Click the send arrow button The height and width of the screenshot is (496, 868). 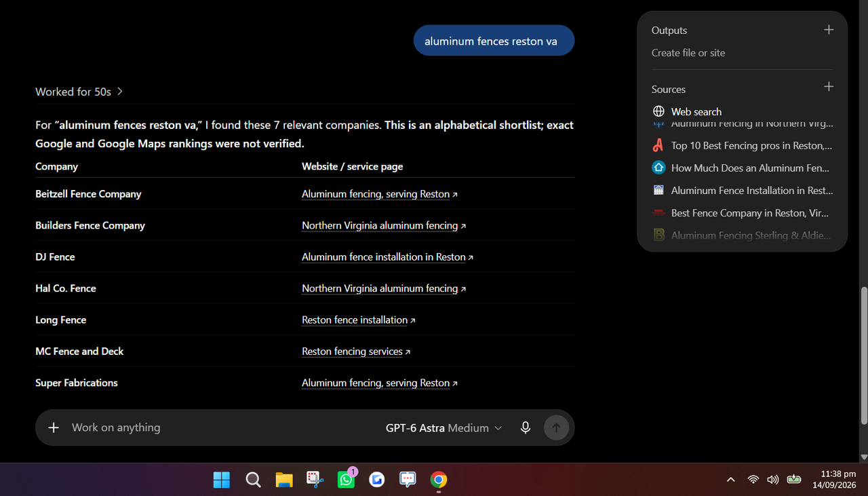(556, 427)
